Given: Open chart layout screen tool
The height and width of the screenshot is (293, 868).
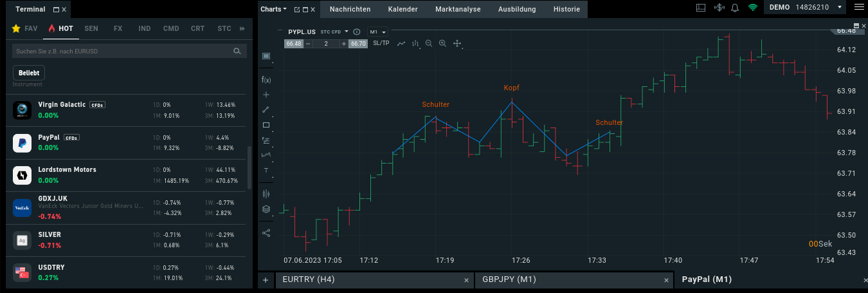Looking at the screenshot, I should pos(267,57).
